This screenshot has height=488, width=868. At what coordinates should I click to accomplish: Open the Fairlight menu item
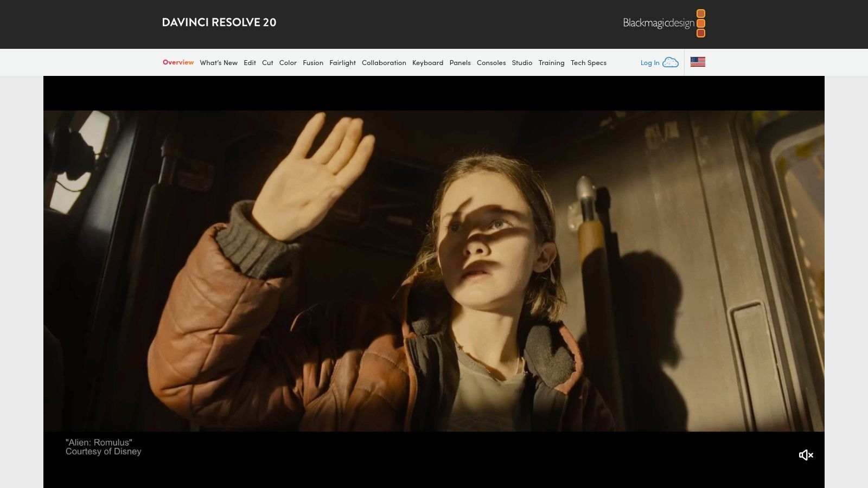coord(342,62)
